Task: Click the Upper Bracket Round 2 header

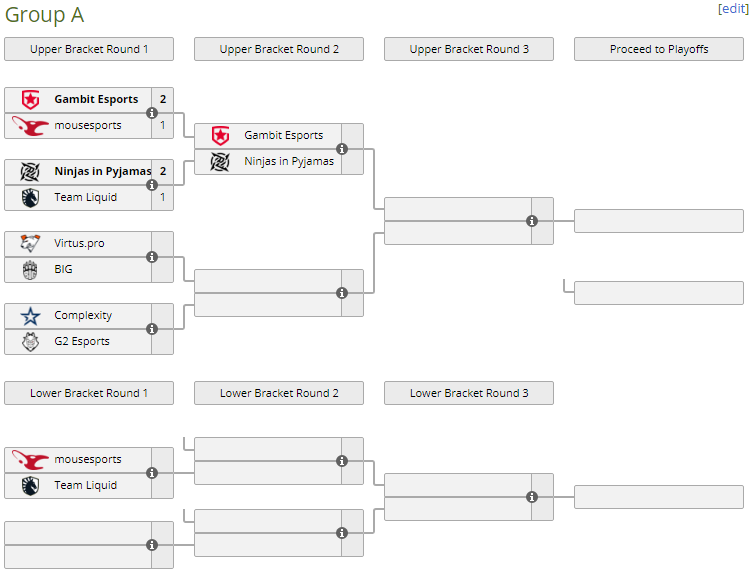Action: pyautogui.click(x=279, y=49)
